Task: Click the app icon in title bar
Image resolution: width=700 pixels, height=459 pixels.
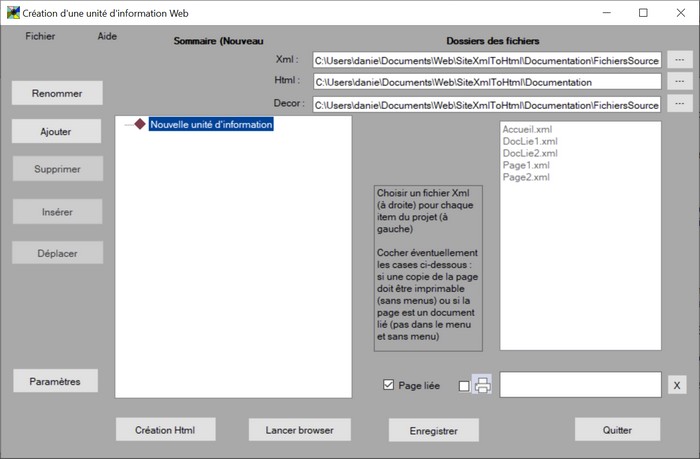Action: [x=12, y=13]
